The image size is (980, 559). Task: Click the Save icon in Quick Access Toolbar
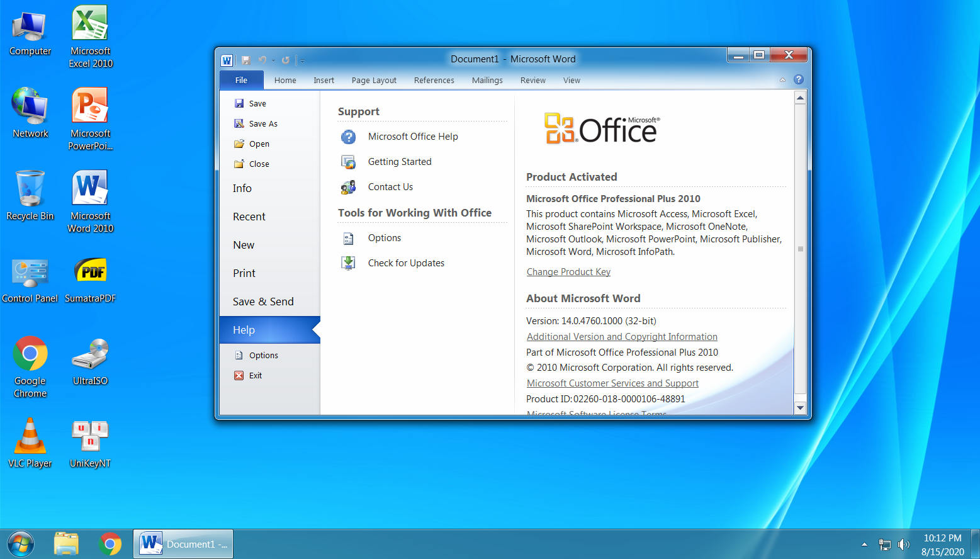click(x=246, y=60)
